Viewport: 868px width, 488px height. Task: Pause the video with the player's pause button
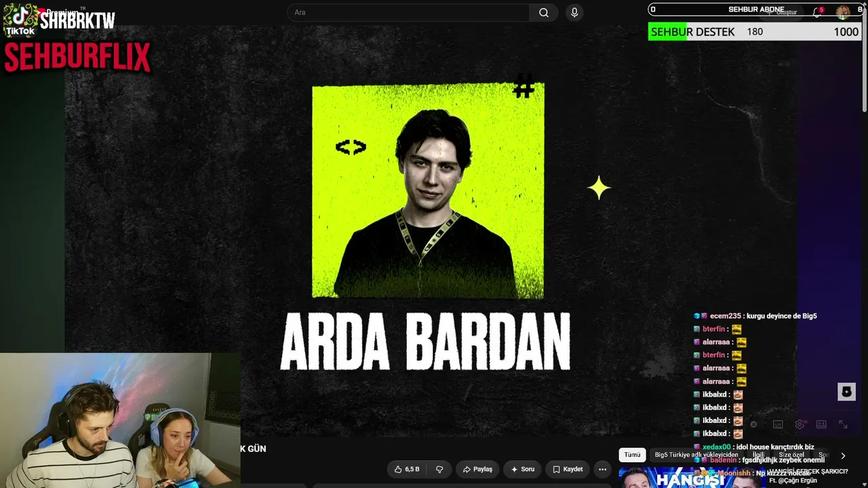point(753,424)
